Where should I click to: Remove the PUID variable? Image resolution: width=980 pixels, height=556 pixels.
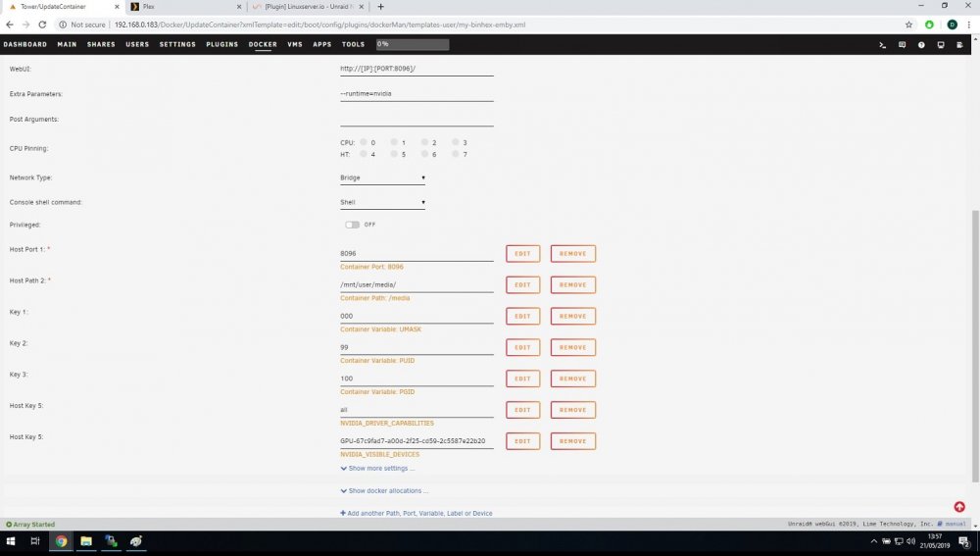point(572,347)
